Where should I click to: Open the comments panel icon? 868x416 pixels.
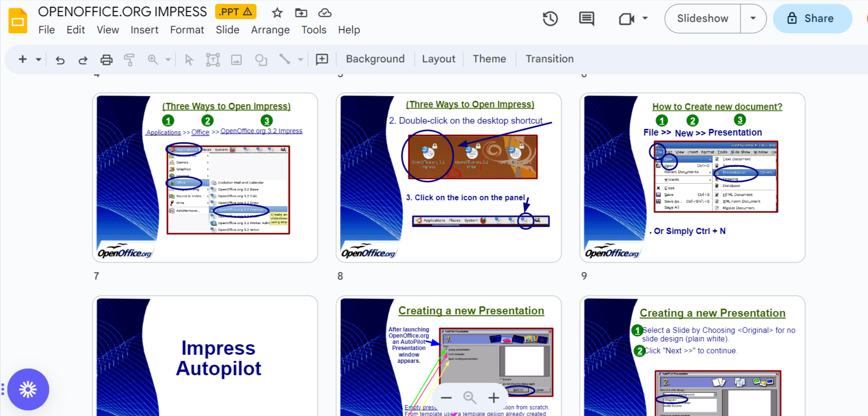point(586,19)
